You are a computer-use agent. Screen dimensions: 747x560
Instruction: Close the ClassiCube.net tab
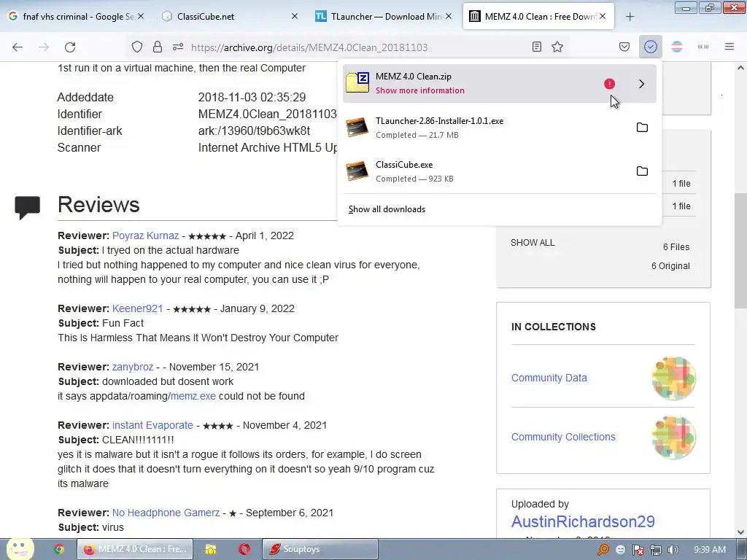295,16
